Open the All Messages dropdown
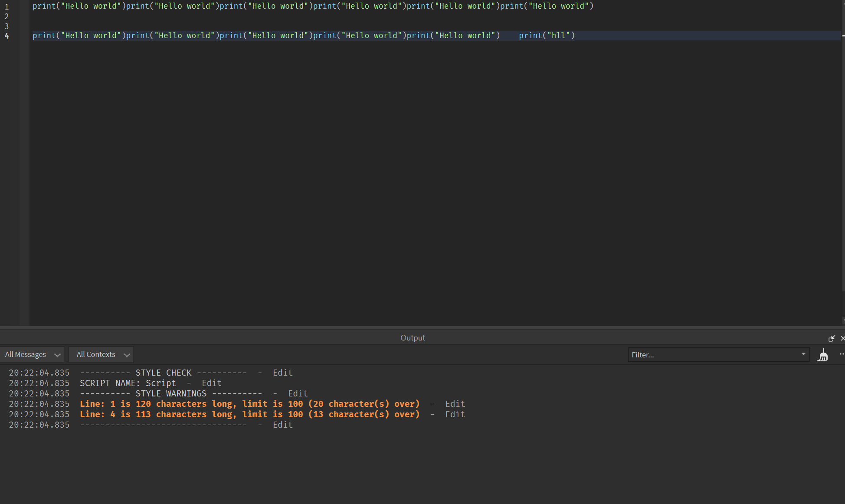The width and height of the screenshot is (845, 504). pos(32,354)
